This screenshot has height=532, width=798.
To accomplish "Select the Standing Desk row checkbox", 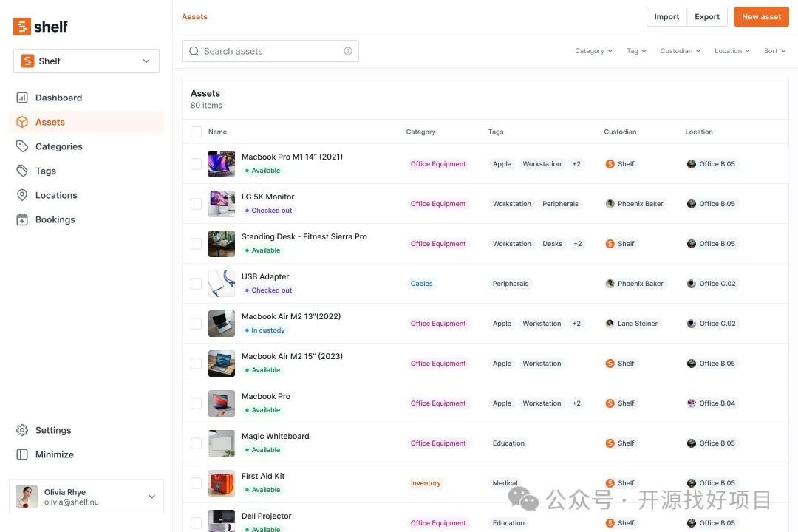I will coord(196,244).
